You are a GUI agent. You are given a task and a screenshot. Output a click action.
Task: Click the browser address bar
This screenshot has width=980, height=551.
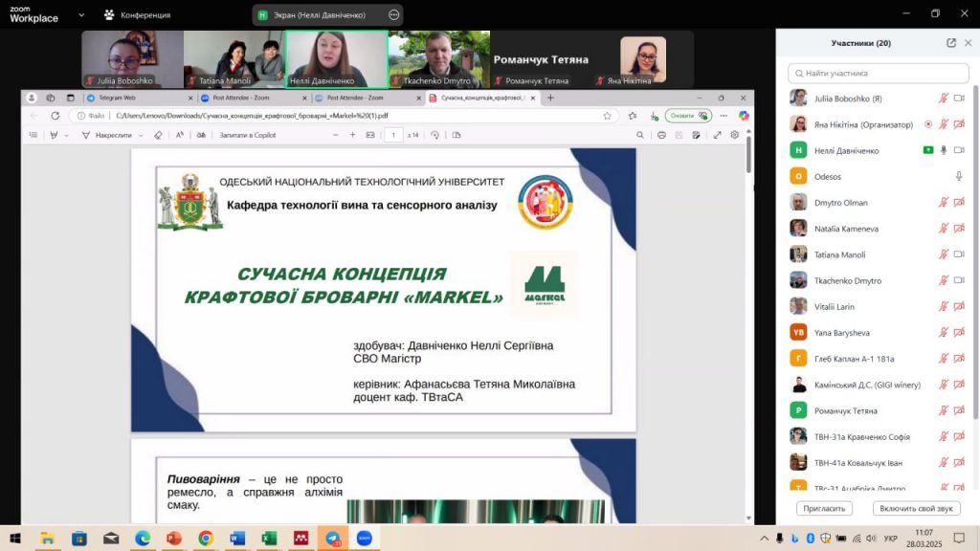pos(343,116)
